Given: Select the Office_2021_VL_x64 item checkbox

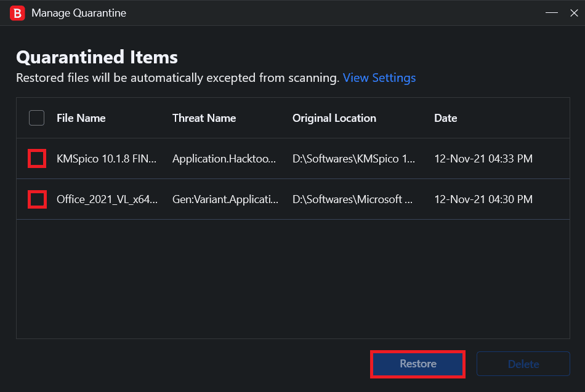Looking at the screenshot, I should click(x=37, y=199).
